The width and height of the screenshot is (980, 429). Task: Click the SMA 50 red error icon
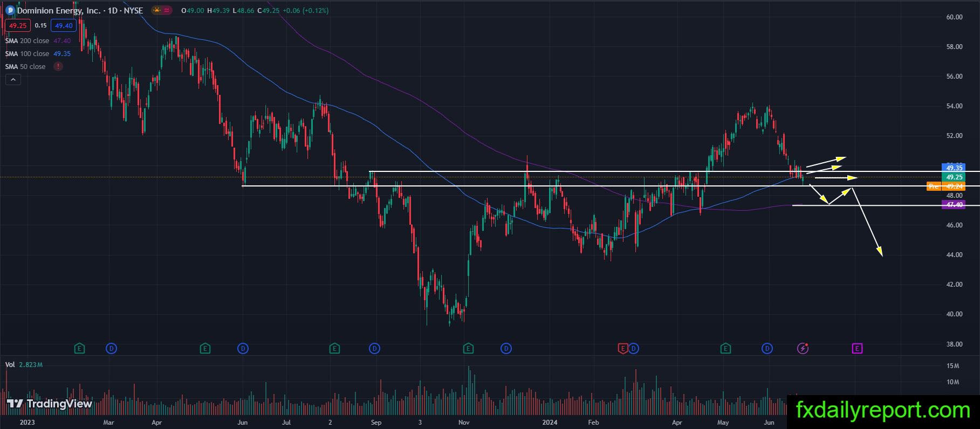[x=58, y=66]
